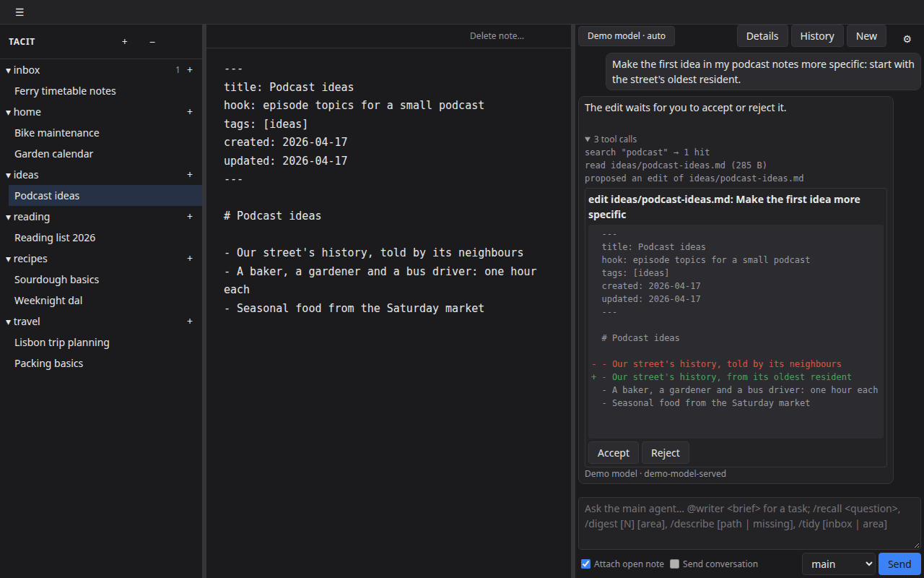Accept the proposed edit
The image size is (924, 578).
pos(614,453)
